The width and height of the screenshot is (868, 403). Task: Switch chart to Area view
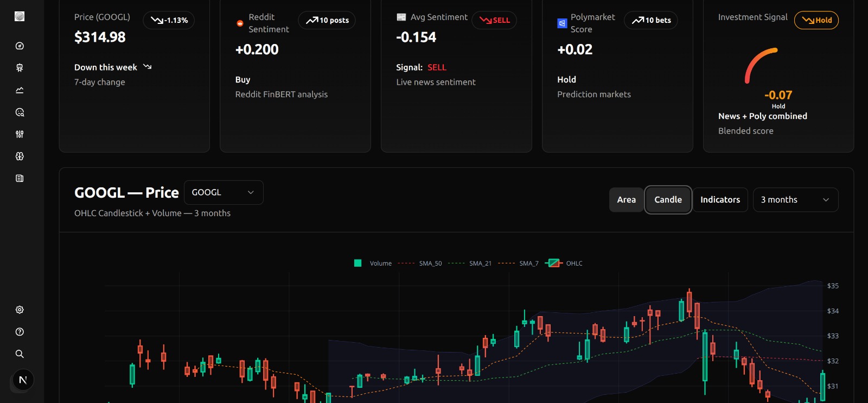(x=626, y=200)
